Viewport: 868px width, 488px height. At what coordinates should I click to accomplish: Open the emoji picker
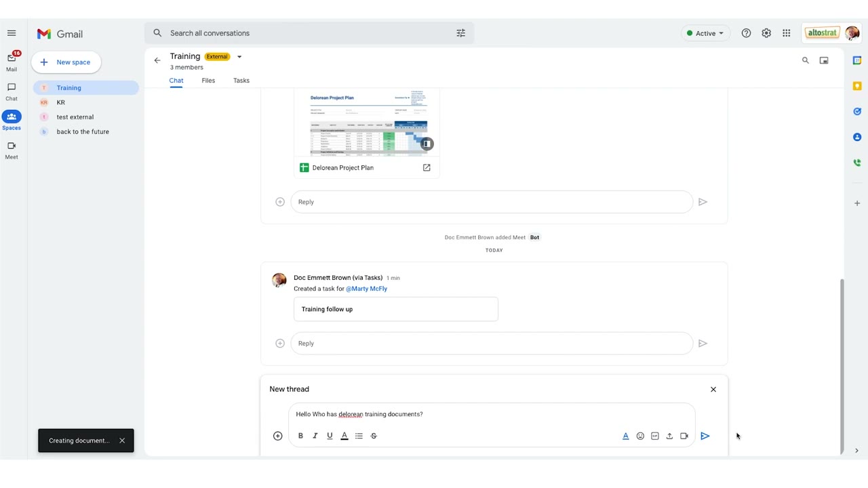click(x=640, y=436)
